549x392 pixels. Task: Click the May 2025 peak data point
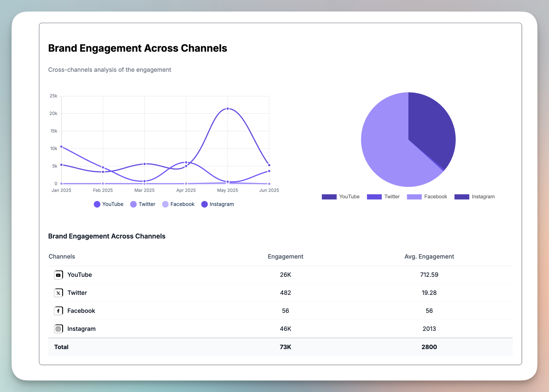pyautogui.click(x=228, y=109)
